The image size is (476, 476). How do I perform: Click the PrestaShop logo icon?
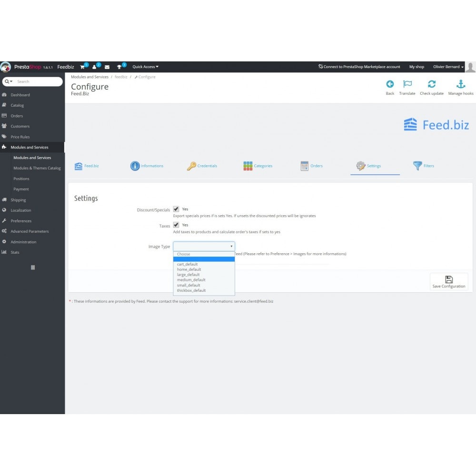5,67
